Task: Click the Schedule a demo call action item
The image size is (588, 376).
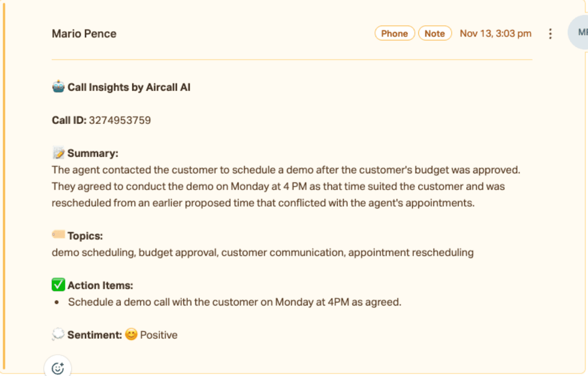Action: point(235,302)
